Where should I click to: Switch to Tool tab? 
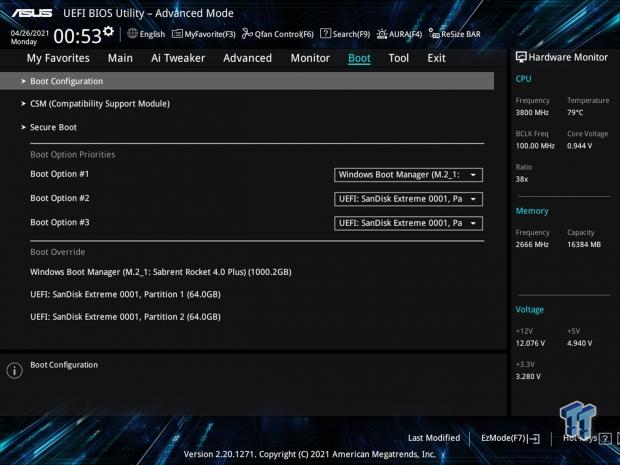point(399,58)
